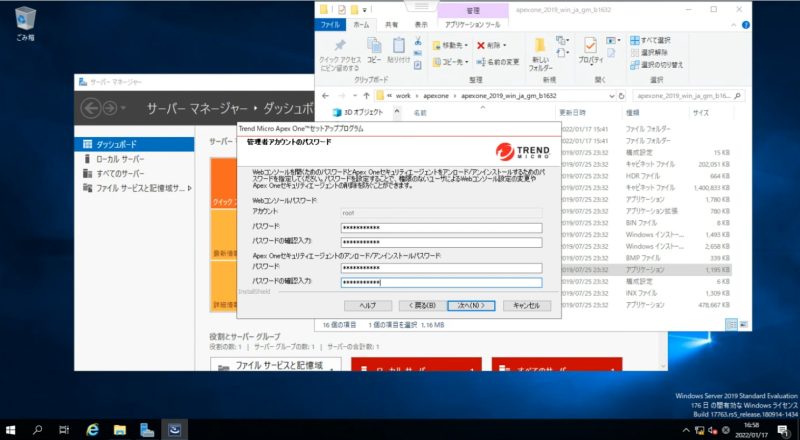800x440 pixels.
Task: Sort by Date modified (更新日時) column header
Action: [x=572, y=113]
